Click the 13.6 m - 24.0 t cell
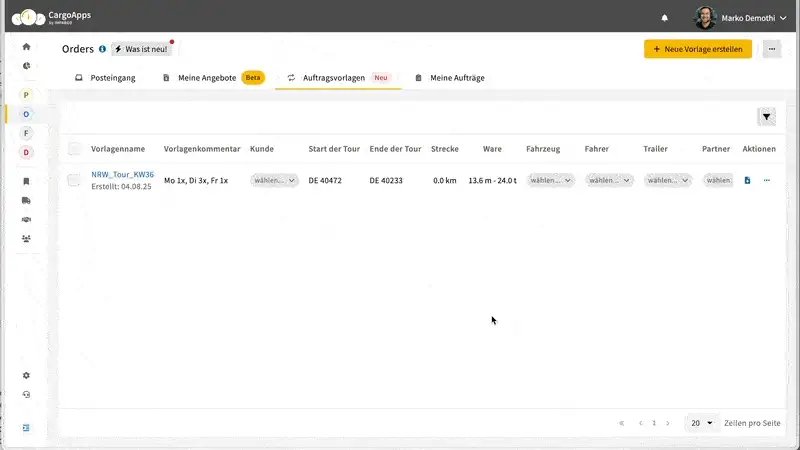 [x=492, y=180]
